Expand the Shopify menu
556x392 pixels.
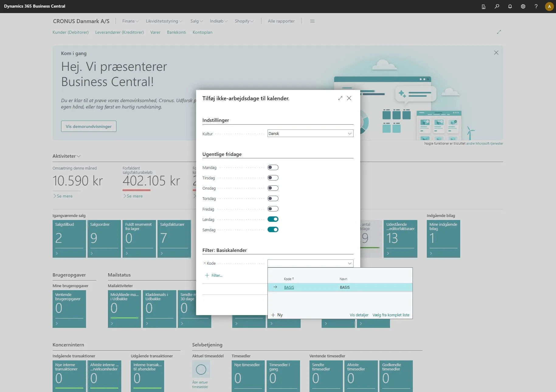tap(244, 21)
